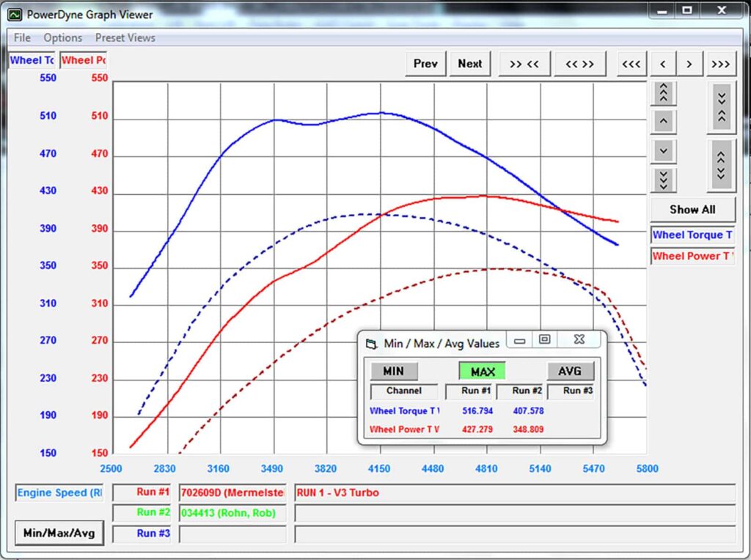The image size is (751, 560).
Task: Click the single '>' pan right button
Action: click(689, 64)
